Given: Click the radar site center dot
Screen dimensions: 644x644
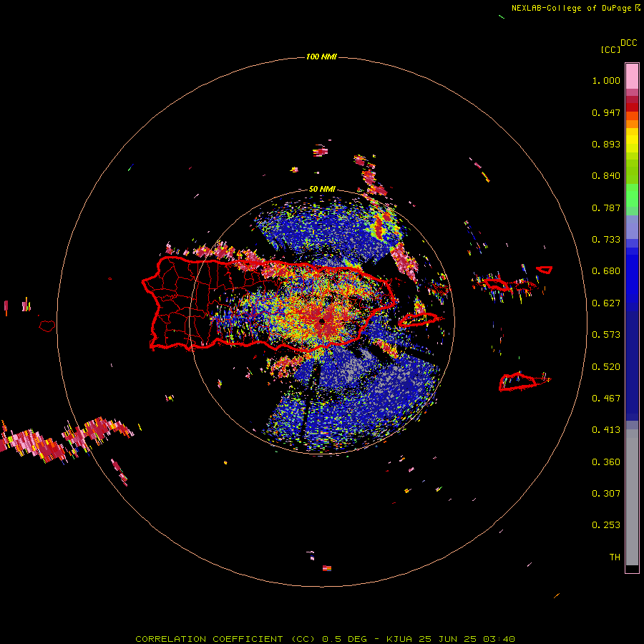Looking at the screenshot, I should (322, 321).
